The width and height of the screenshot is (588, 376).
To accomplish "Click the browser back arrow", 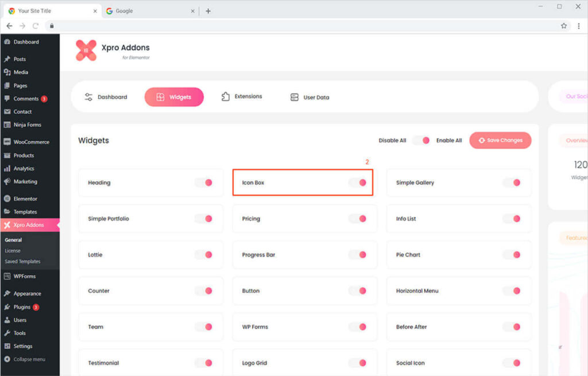I will (9, 26).
